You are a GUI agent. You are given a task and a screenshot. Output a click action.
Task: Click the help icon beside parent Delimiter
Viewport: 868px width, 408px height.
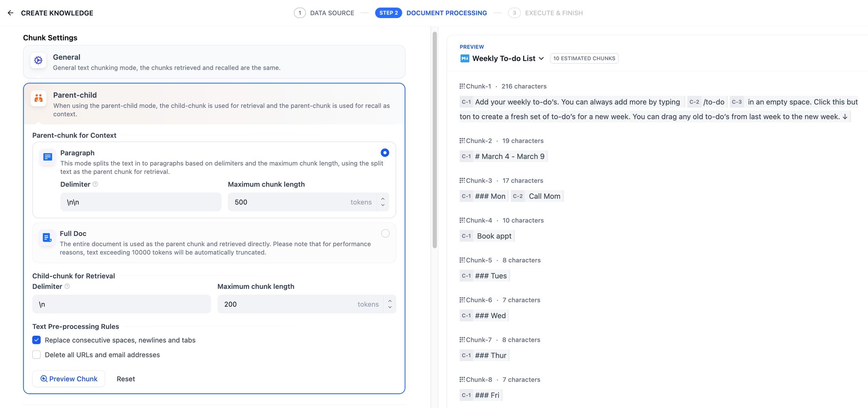(x=95, y=184)
